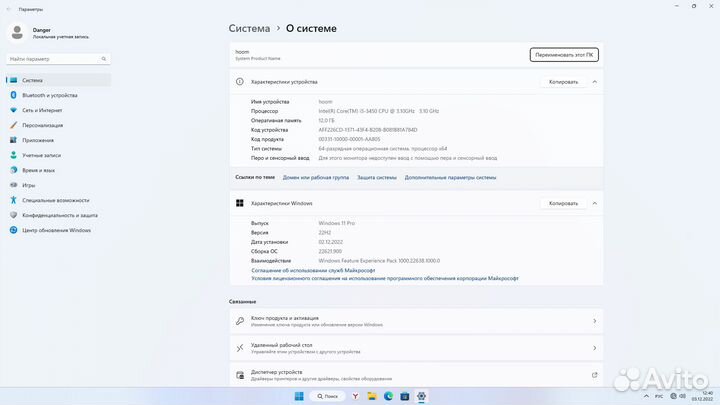
Task: Click the Bluetooth и устройства sidebar icon
Action: [13, 95]
